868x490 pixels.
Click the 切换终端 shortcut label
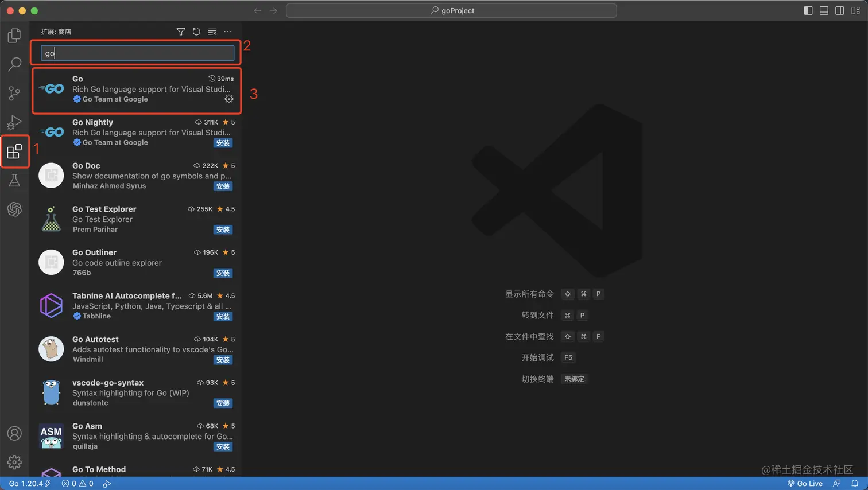[537, 379]
